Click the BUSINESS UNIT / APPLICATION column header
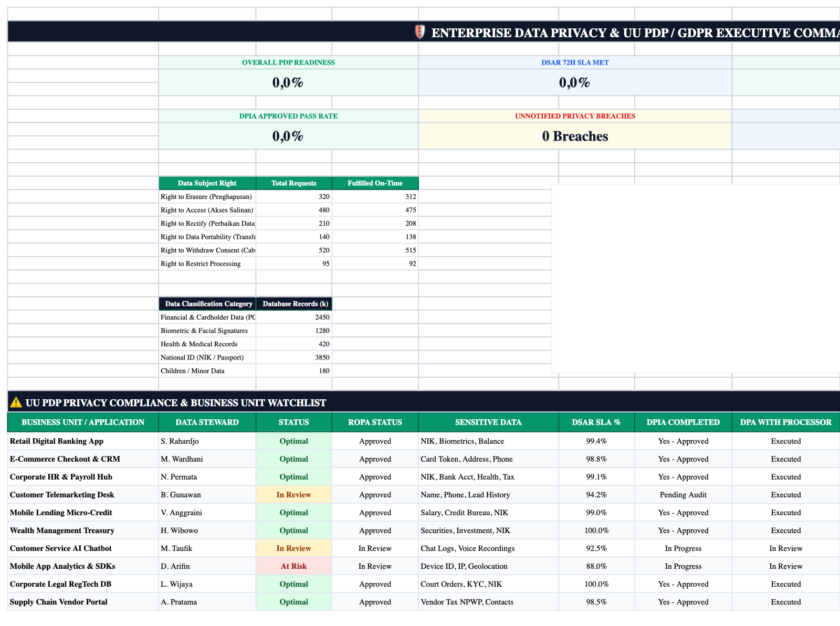 (x=83, y=422)
